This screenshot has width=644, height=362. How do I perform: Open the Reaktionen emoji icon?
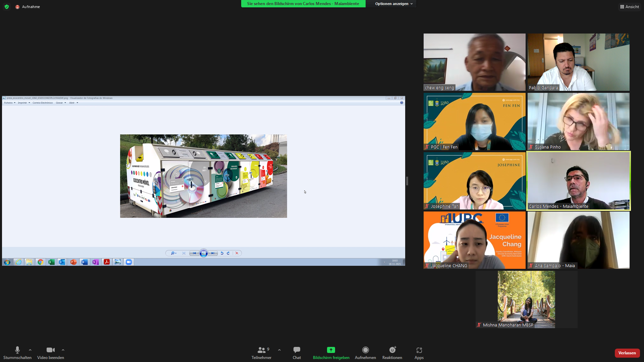point(392,350)
